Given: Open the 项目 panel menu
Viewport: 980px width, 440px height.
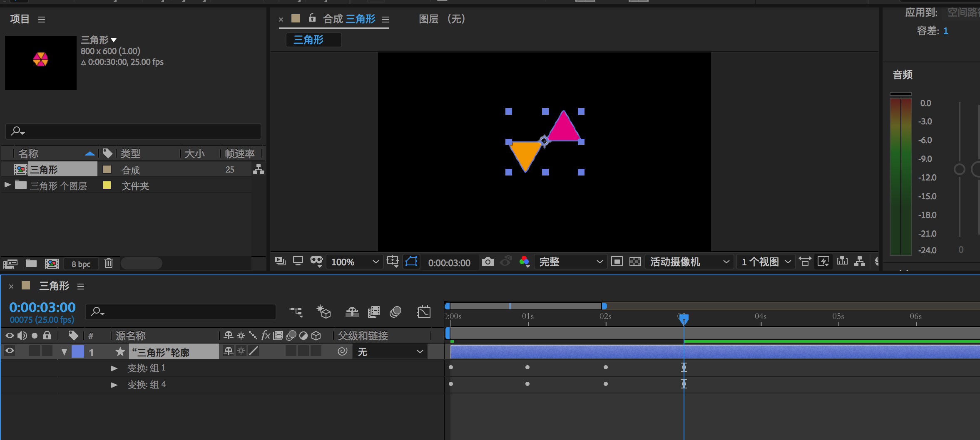Looking at the screenshot, I should pos(42,20).
